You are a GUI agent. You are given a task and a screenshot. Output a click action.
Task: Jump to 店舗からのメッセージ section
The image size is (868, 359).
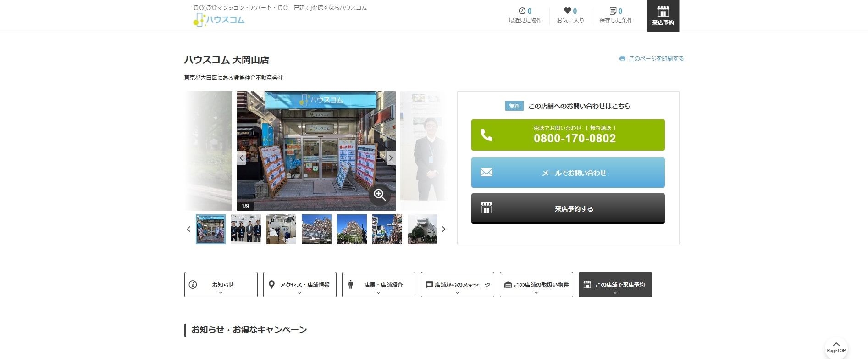point(458,285)
